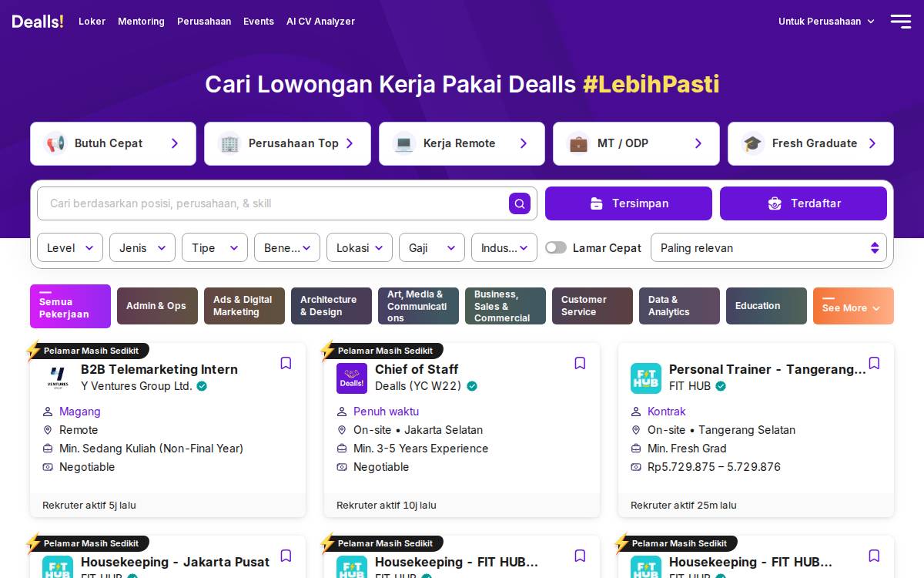The width and height of the screenshot is (924, 578).
Task: Click the Y Ventures Group company logo
Action: [x=58, y=378]
